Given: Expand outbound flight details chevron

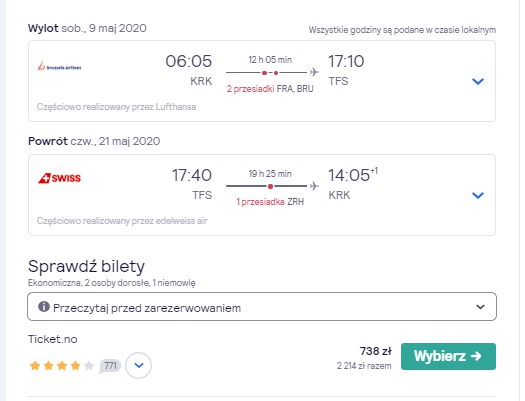Looking at the screenshot, I should 478,81.
